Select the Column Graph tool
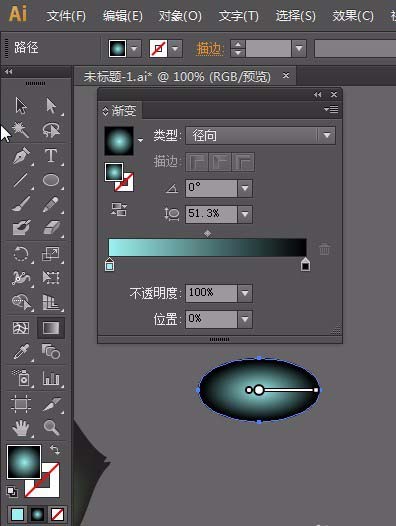The height and width of the screenshot is (526, 396). (51, 378)
